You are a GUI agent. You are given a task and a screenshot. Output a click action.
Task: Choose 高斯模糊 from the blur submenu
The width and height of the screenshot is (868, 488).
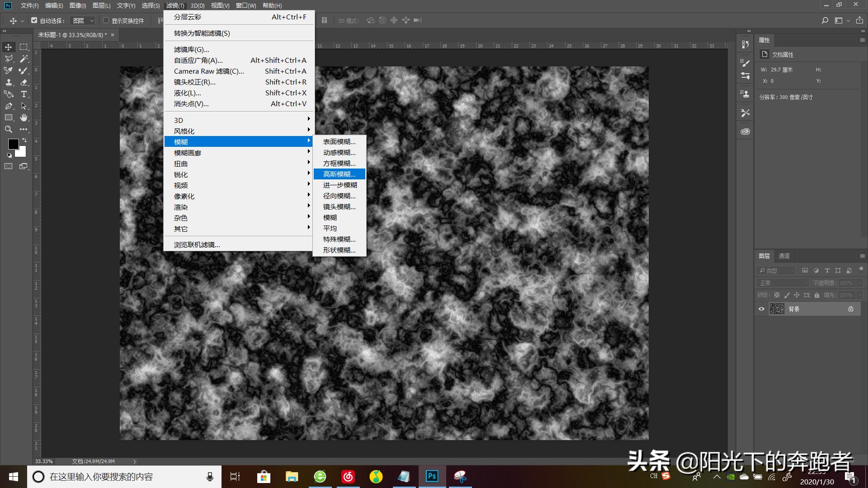(339, 174)
